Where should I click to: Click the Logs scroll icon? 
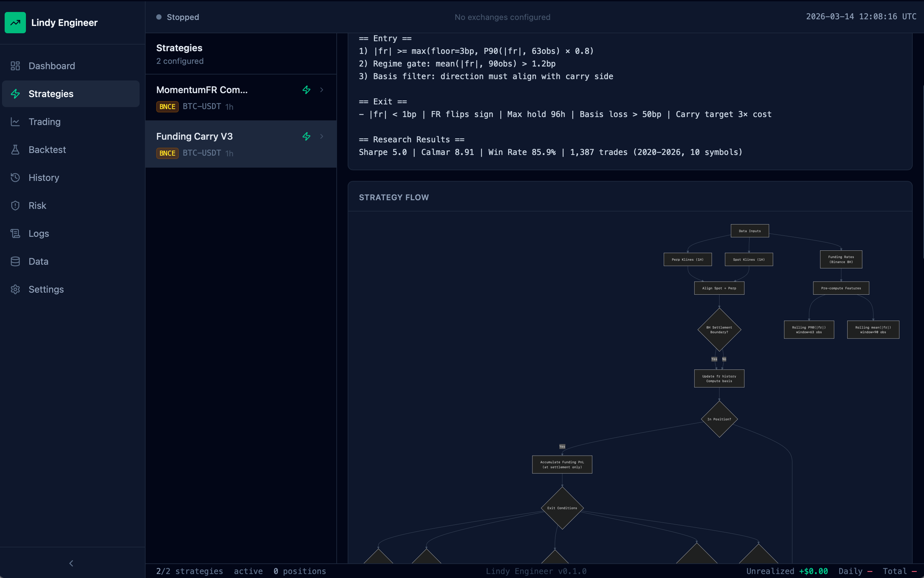[x=15, y=233]
